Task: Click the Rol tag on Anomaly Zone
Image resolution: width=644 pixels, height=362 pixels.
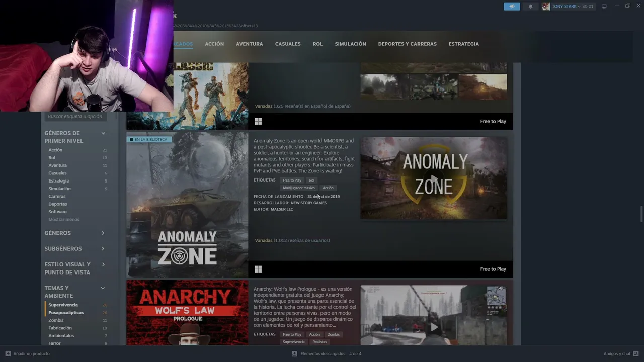Action: (x=312, y=180)
